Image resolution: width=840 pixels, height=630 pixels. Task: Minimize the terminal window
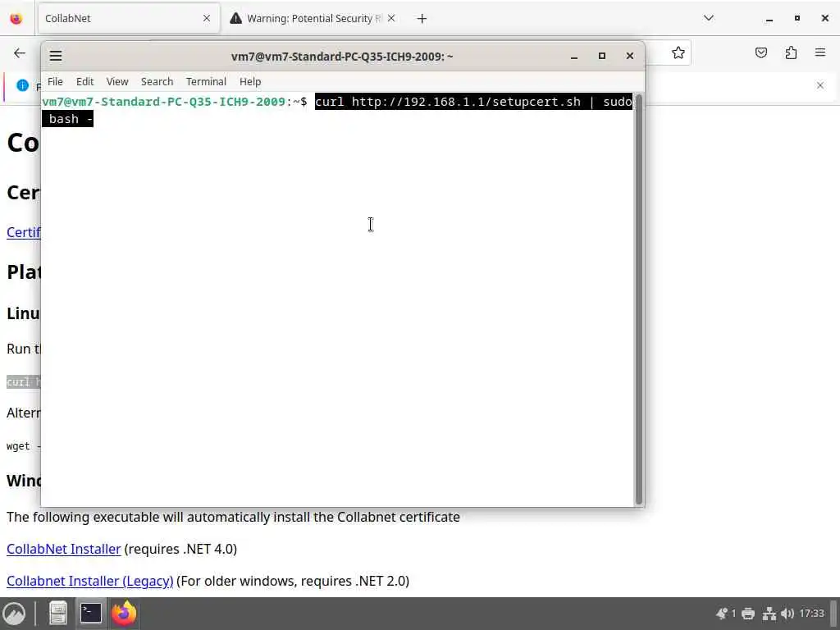click(x=574, y=56)
